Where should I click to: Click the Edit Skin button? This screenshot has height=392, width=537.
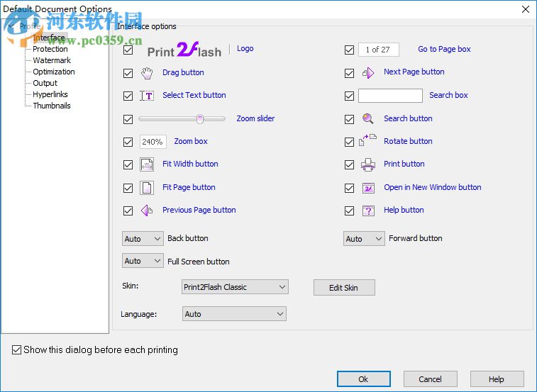coord(344,288)
